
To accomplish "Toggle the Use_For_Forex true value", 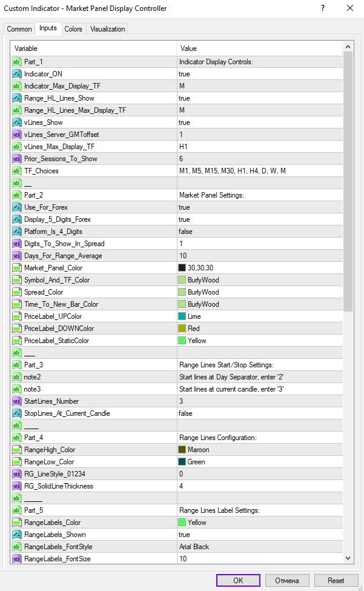I will (x=260, y=207).
